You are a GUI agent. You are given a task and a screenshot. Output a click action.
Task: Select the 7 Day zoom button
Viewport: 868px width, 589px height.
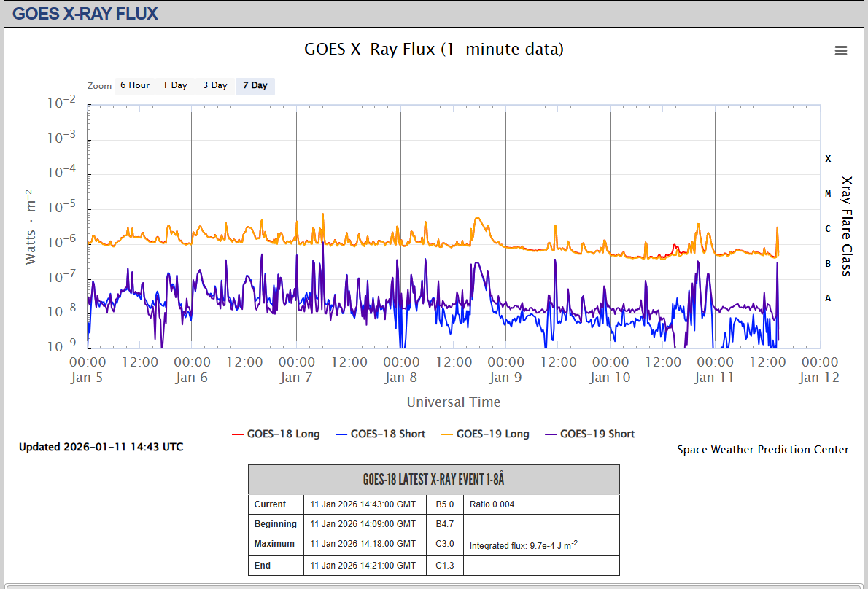pyautogui.click(x=255, y=85)
